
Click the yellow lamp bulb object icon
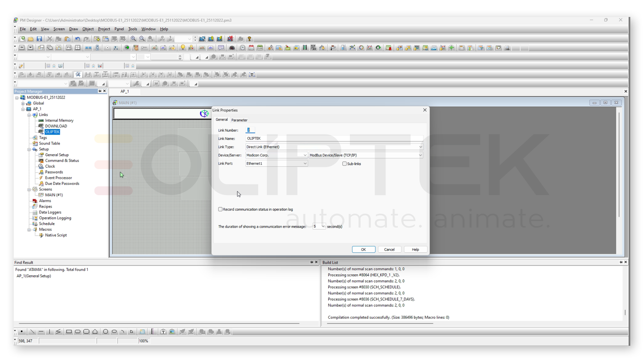183,48
